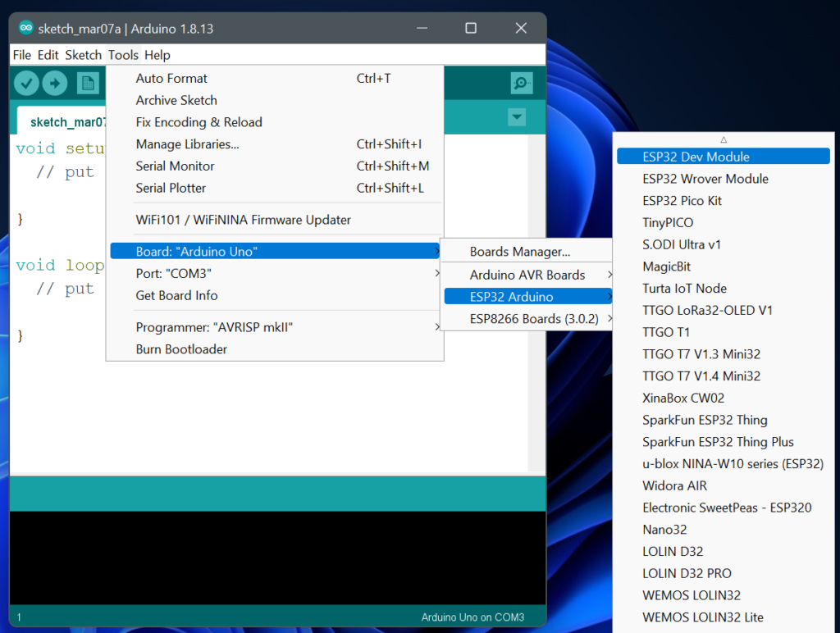Expand the Board: "Arduino Uno" submenu
The width and height of the screenshot is (840, 633).
click(x=275, y=251)
